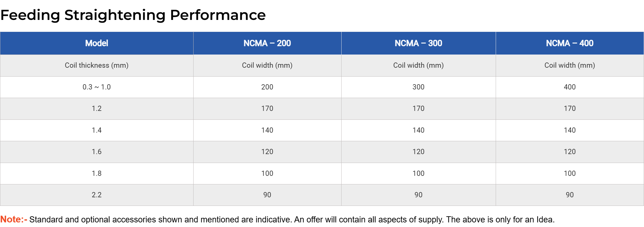
Task: Click the 120 value in NCMA – 200 column
Action: 267,152
